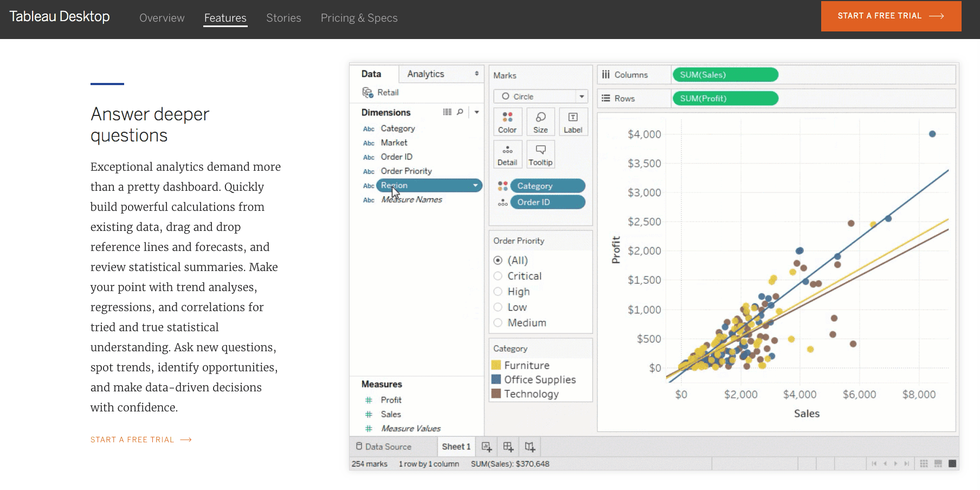
Task: Click the orange Start a Free Trial button
Action: [891, 16]
